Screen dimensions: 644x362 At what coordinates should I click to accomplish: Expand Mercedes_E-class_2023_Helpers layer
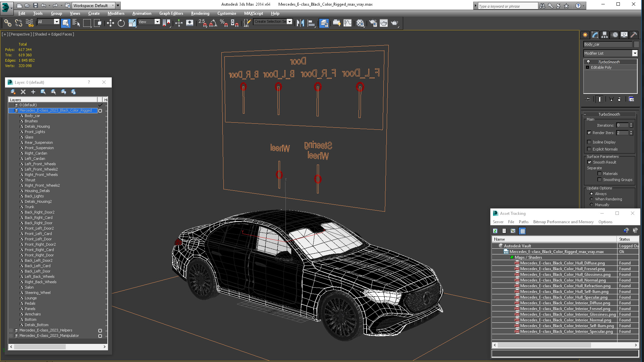point(11,330)
